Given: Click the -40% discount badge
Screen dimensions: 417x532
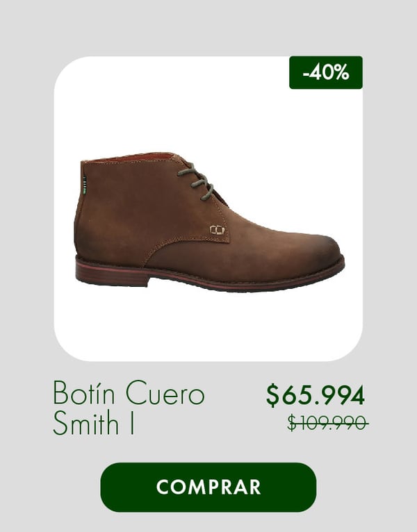Looking at the screenshot, I should click(326, 72).
